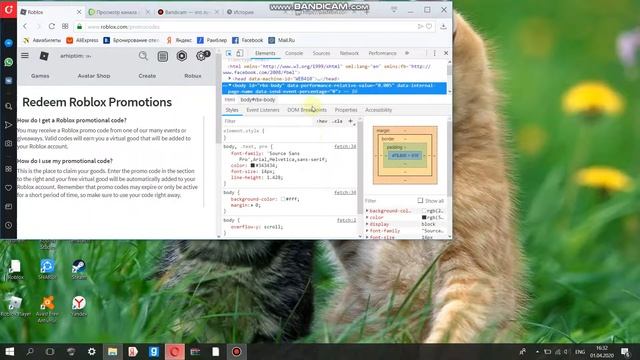This screenshot has width=640, height=360.
Task: Select the Elements tab in DevTools
Action: pos(265,53)
